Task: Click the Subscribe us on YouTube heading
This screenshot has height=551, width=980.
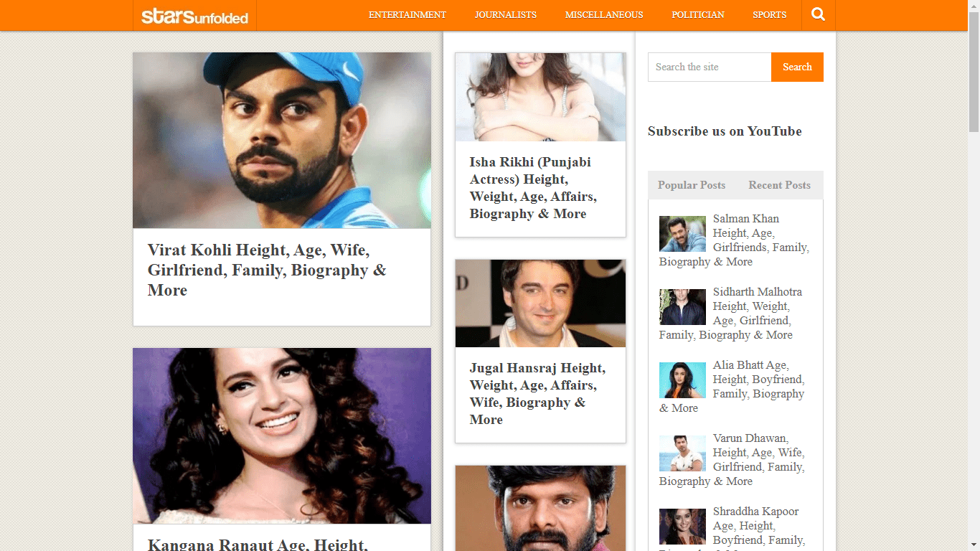Action: 725,131
